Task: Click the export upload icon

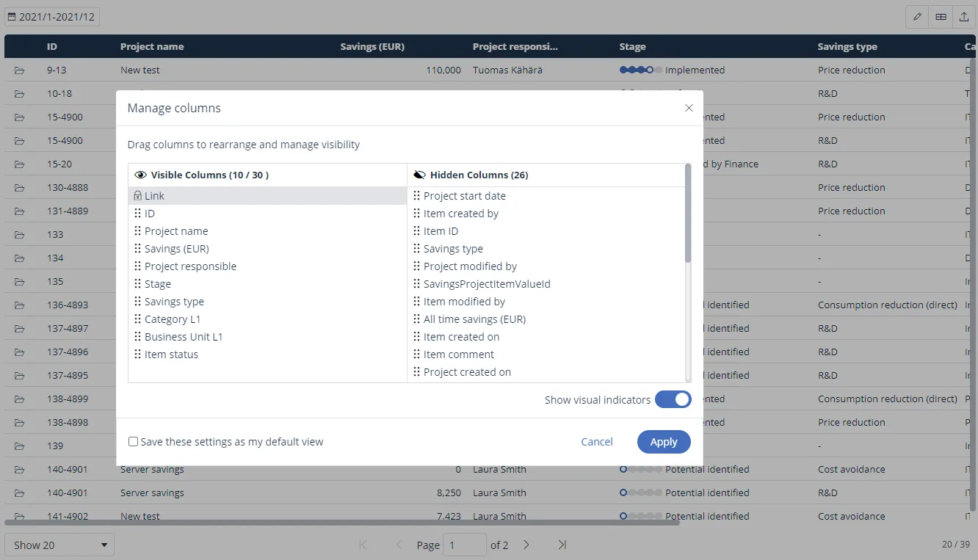Action: pos(963,17)
